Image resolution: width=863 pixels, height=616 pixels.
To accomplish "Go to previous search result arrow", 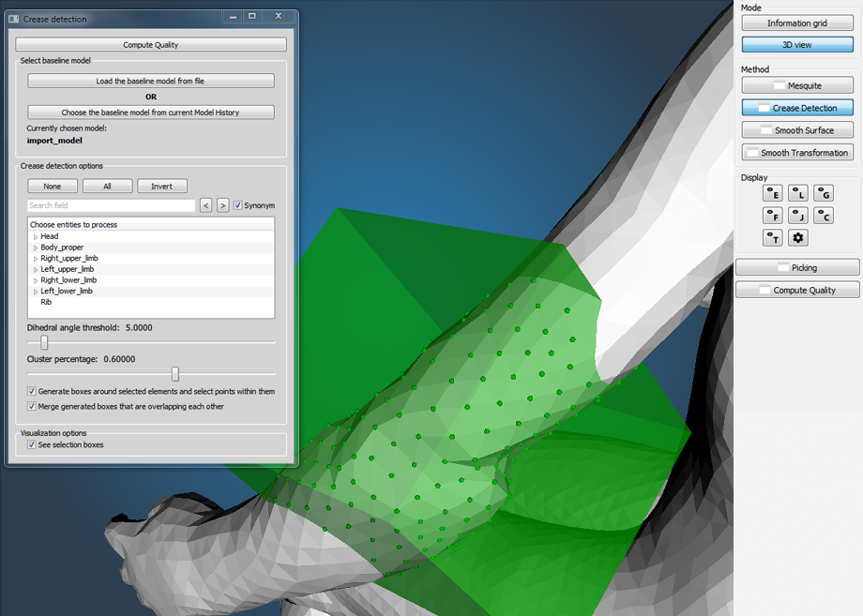I will (205, 205).
